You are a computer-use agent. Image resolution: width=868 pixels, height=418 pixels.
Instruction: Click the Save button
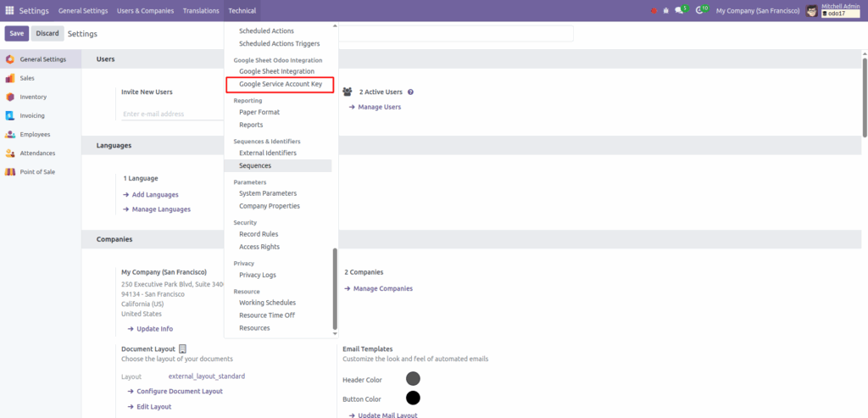[17, 33]
